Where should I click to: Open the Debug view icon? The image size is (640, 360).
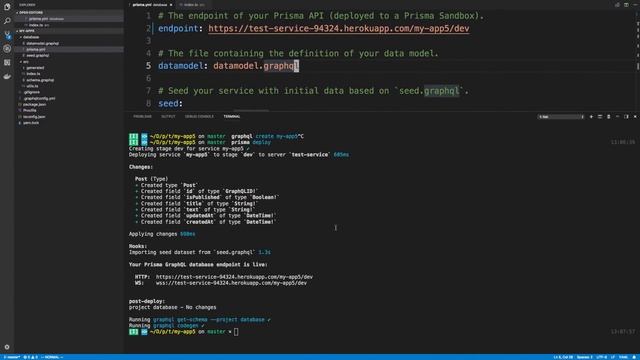[x=7, y=49]
